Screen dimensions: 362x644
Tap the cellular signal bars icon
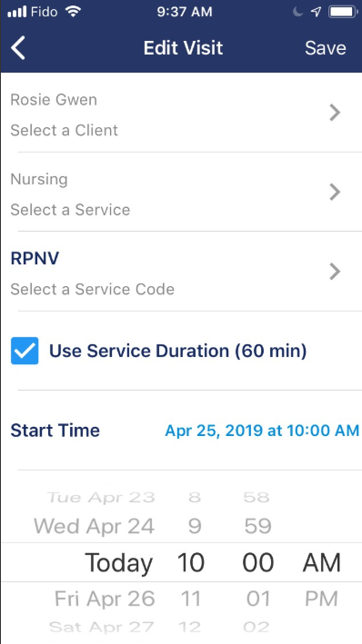coord(17,12)
